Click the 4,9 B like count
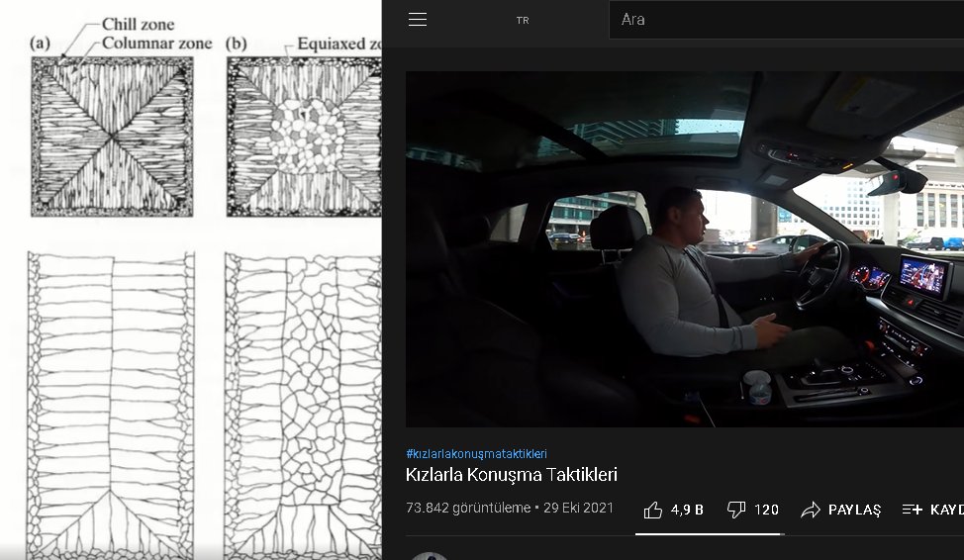The width and height of the screenshot is (964, 560). [x=687, y=510]
